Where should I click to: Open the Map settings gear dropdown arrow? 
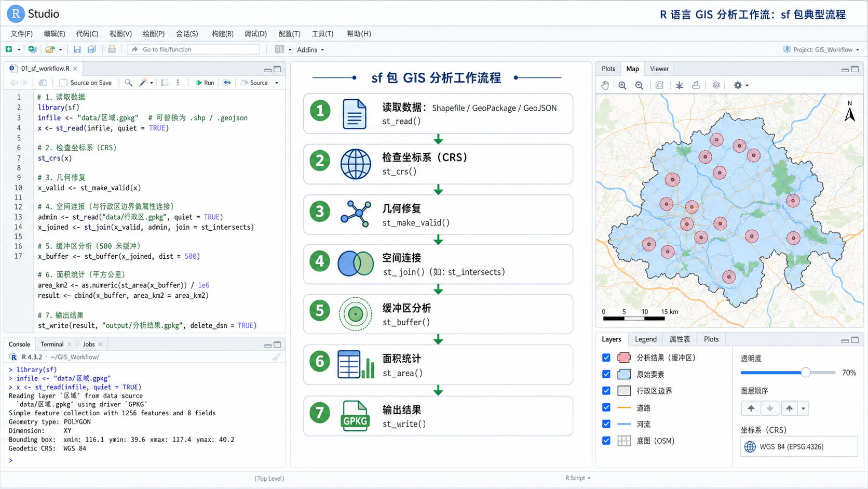tap(747, 86)
